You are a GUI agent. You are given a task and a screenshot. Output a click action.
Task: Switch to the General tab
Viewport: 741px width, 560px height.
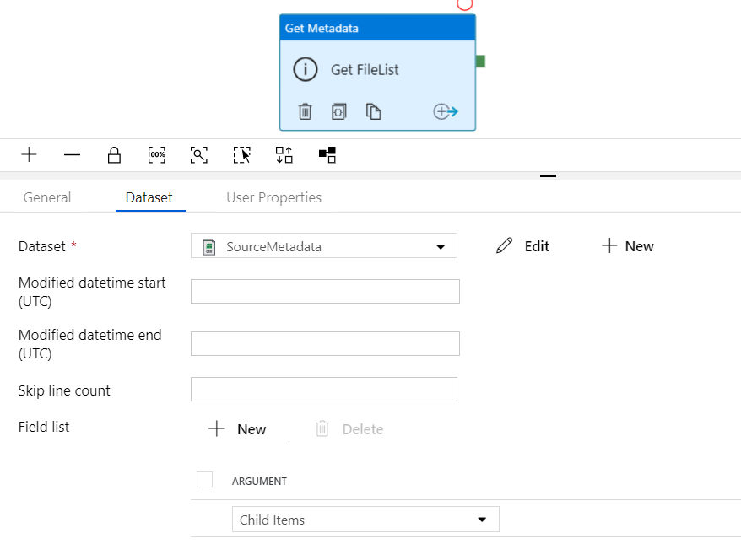tap(47, 197)
